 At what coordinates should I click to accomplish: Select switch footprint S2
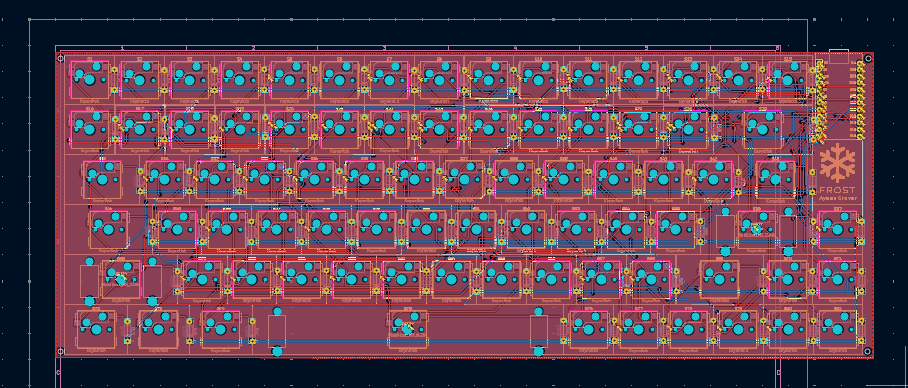140,79
